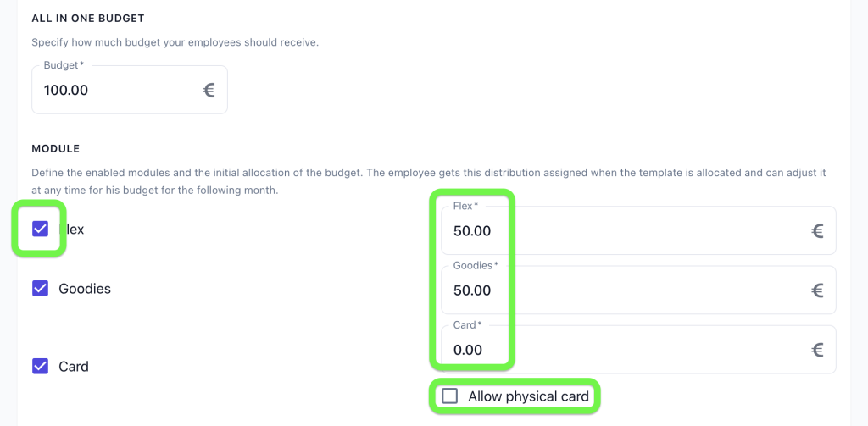868x426 pixels.
Task: Click the module allocation description paragraph
Action: 428,181
